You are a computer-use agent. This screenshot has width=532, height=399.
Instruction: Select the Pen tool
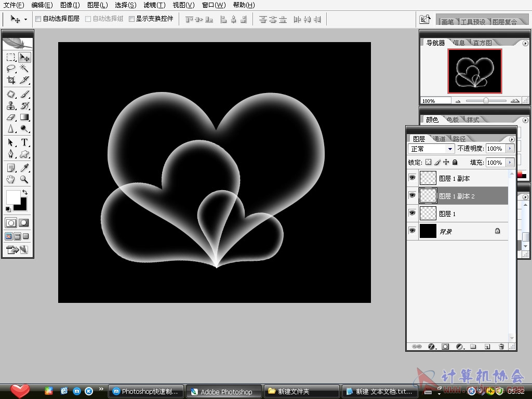tap(11, 154)
